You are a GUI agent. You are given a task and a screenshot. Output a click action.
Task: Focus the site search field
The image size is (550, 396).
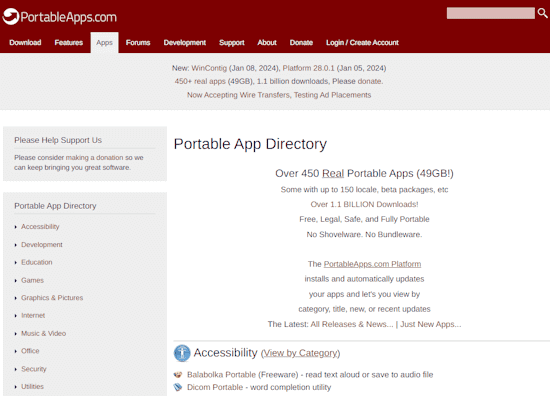[x=490, y=13]
